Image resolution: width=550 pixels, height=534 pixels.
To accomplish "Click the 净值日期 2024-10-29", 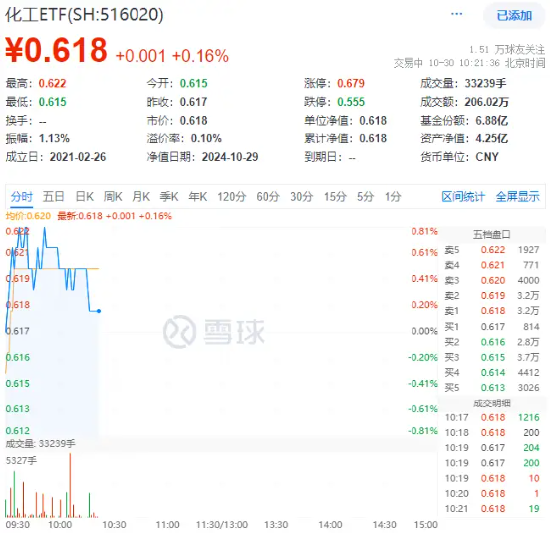I will tap(230, 157).
